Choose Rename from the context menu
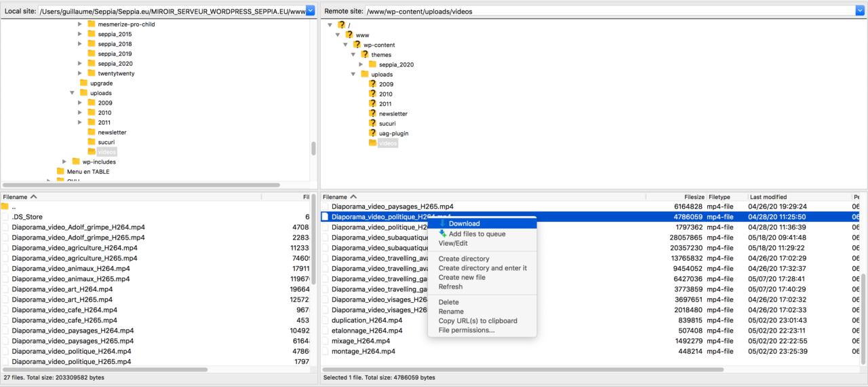 pos(451,312)
